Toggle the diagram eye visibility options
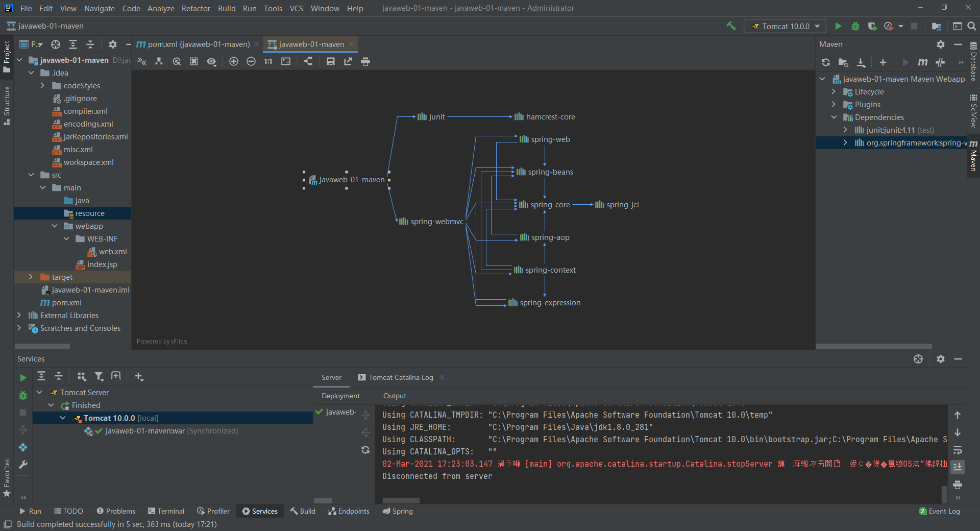 (x=211, y=61)
